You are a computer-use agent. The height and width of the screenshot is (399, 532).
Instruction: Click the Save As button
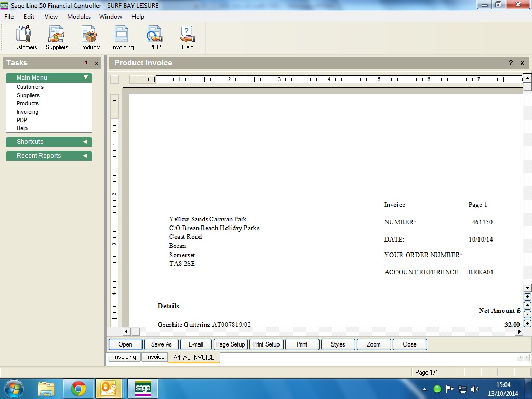pos(162,344)
